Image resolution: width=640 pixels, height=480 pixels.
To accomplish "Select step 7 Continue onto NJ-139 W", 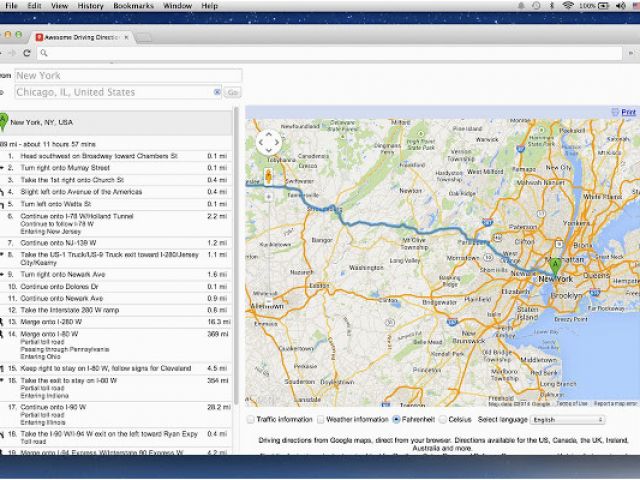I will (x=116, y=243).
